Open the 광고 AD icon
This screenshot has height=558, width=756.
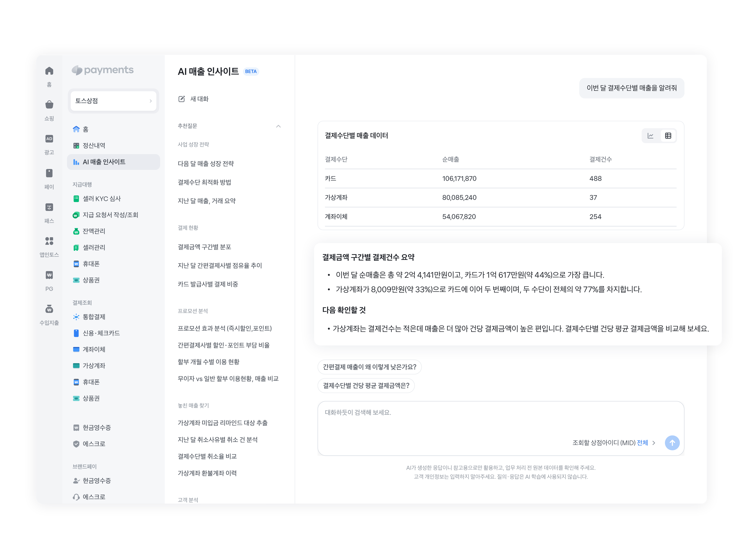(x=49, y=139)
